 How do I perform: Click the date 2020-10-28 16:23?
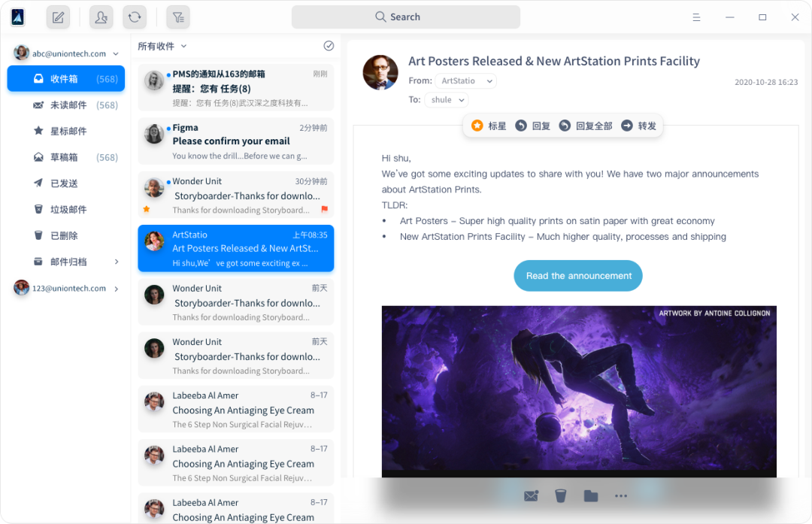point(766,83)
